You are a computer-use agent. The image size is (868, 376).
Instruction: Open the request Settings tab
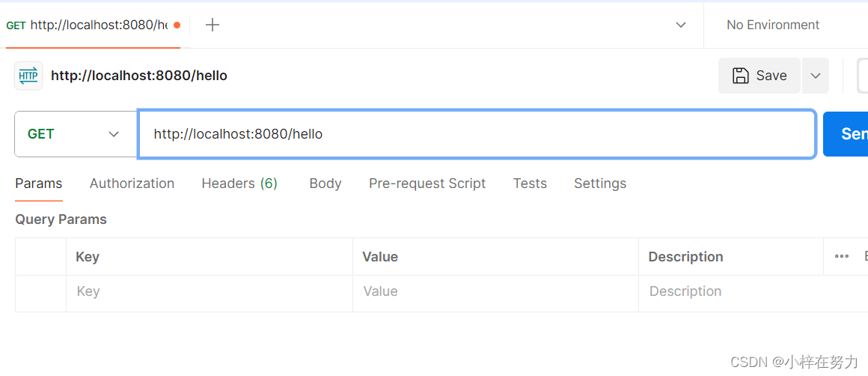(x=600, y=184)
